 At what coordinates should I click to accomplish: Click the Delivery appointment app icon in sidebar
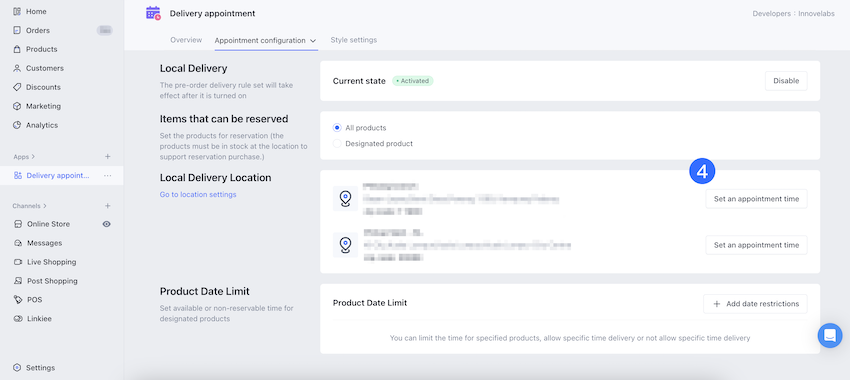18,176
